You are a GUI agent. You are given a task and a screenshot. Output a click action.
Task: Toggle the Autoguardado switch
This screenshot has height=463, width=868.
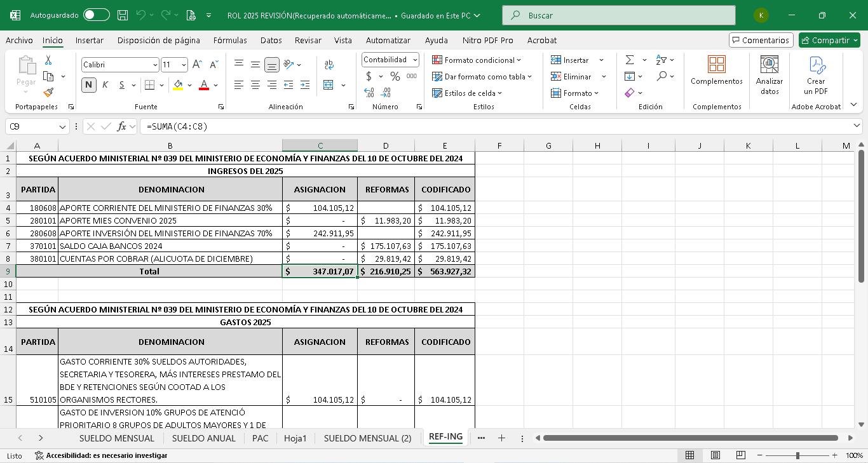coord(96,15)
